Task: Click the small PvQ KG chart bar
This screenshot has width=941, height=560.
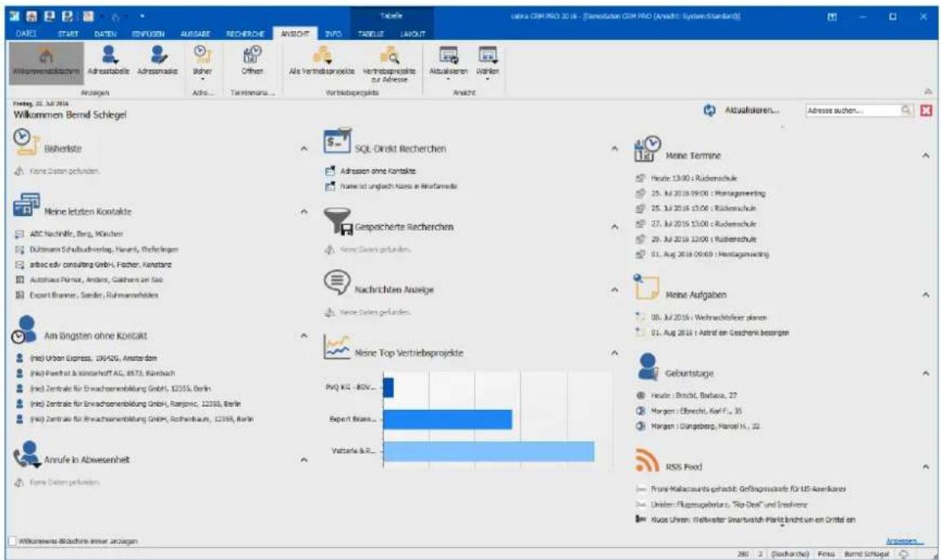Action: [388, 388]
